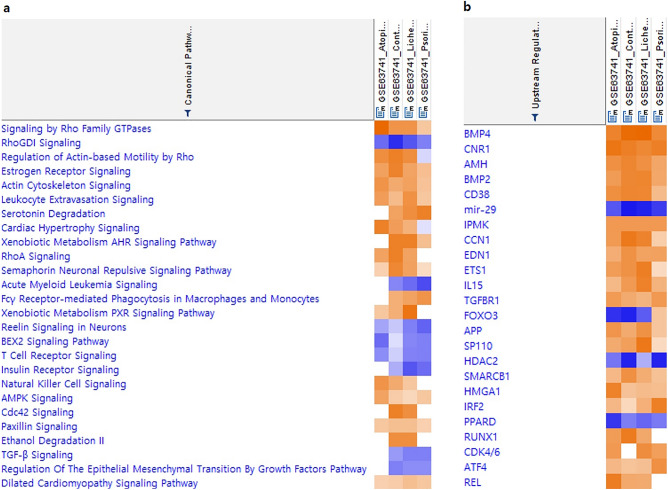
Task: Click Atopi heatmap cell for Signaling by Rho Family GTPases
Action: point(381,128)
